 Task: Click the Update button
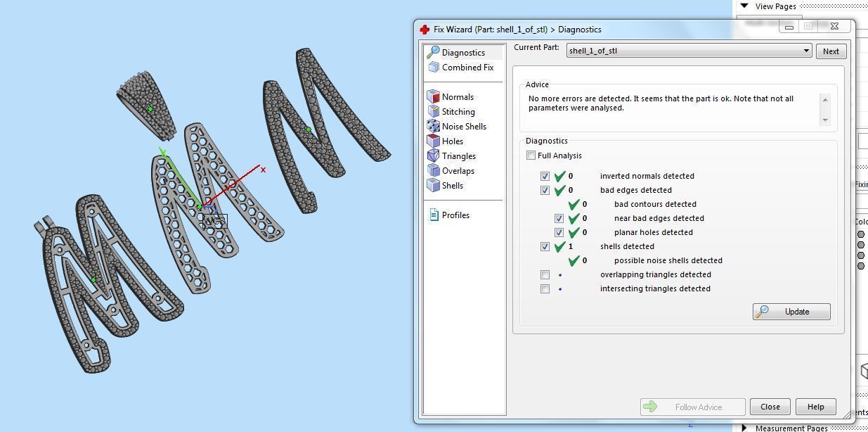(x=791, y=312)
